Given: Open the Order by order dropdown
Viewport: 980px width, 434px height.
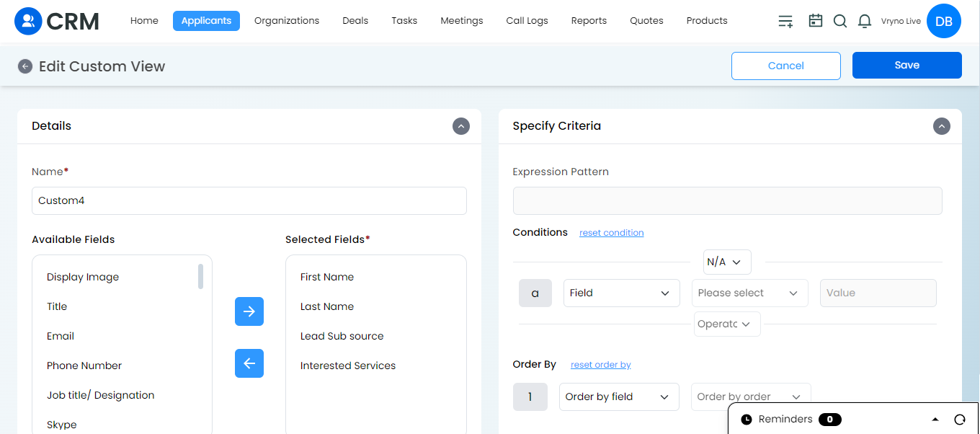Looking at the screenshot, I should 751,397.
